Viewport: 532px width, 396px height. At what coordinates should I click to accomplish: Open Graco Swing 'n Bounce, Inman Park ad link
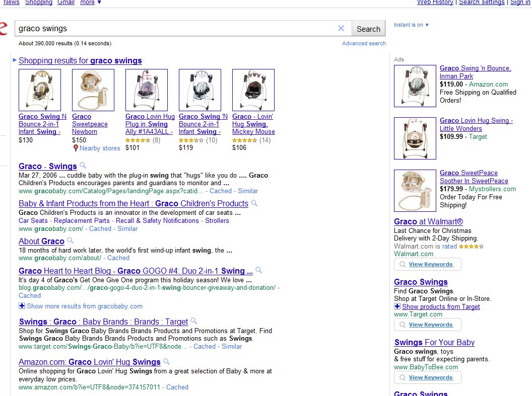pos(476,72)
